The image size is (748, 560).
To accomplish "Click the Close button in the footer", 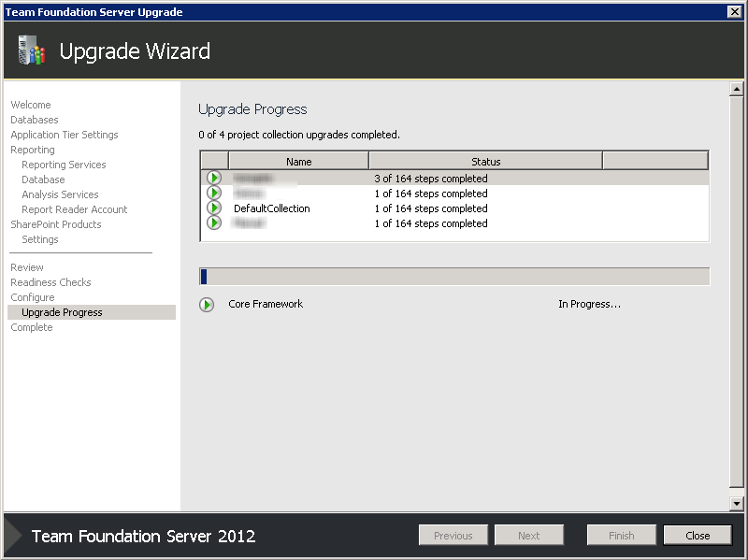I will pyautogui.click(x=698, y=535).
